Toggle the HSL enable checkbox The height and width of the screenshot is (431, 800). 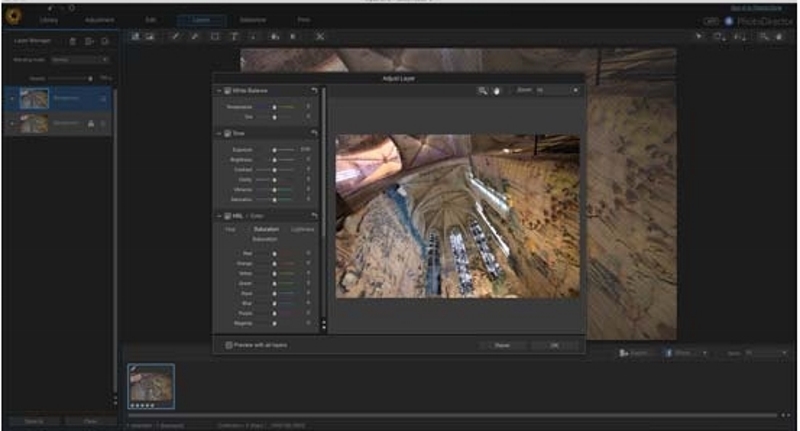coord(228,216)
